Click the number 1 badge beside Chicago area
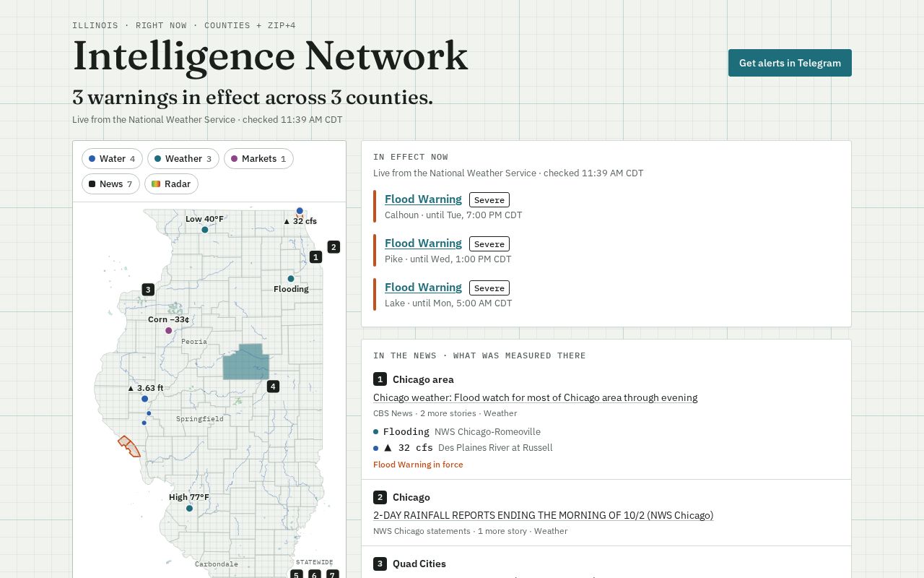The image size is (924, 578). [380, 379]
